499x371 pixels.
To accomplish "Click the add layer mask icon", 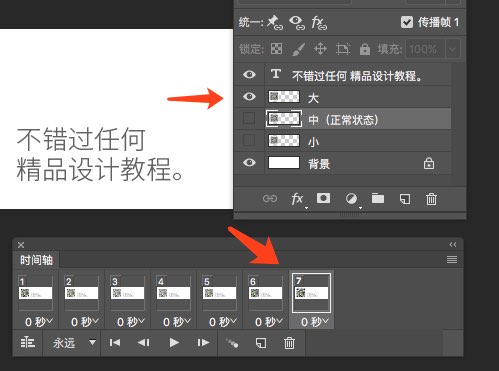I will 323,198.
